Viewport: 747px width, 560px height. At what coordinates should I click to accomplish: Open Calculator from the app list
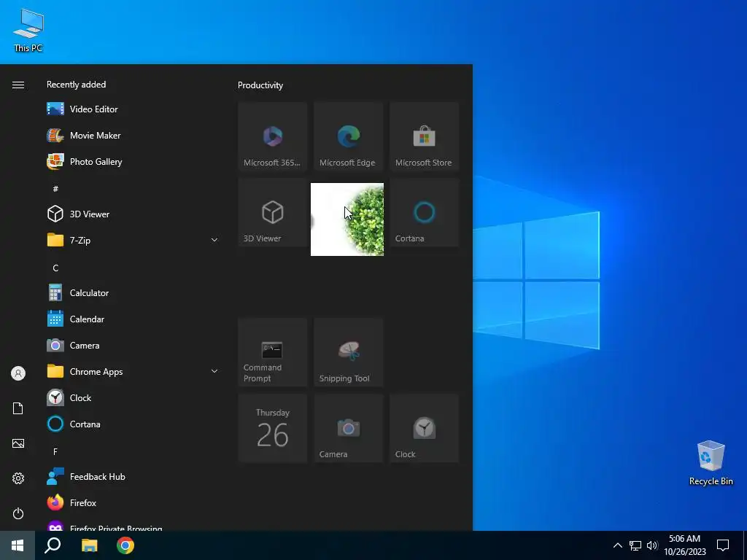[133, 293]
